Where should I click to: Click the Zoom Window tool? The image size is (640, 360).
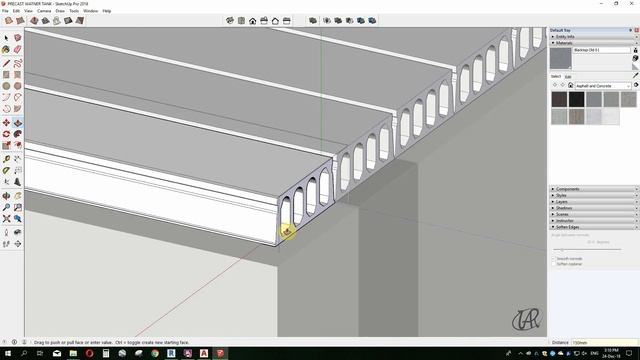point(18,207)
